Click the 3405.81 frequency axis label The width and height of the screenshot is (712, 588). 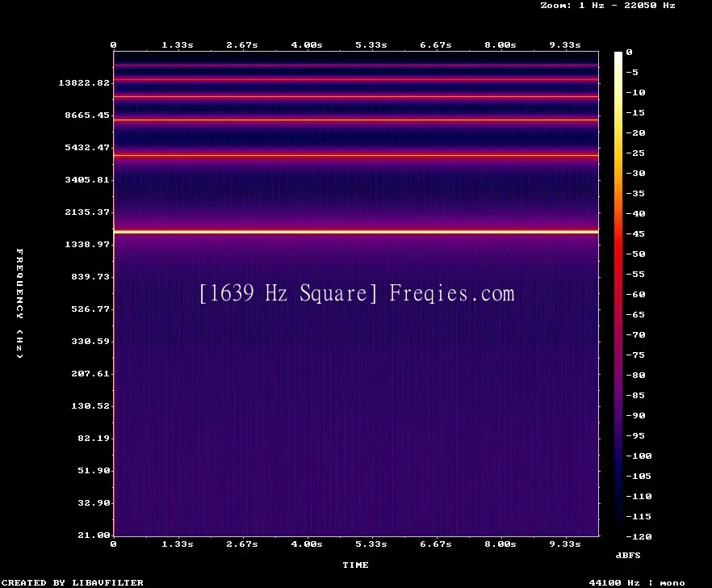pyautogui.click(x=87, y=179)
